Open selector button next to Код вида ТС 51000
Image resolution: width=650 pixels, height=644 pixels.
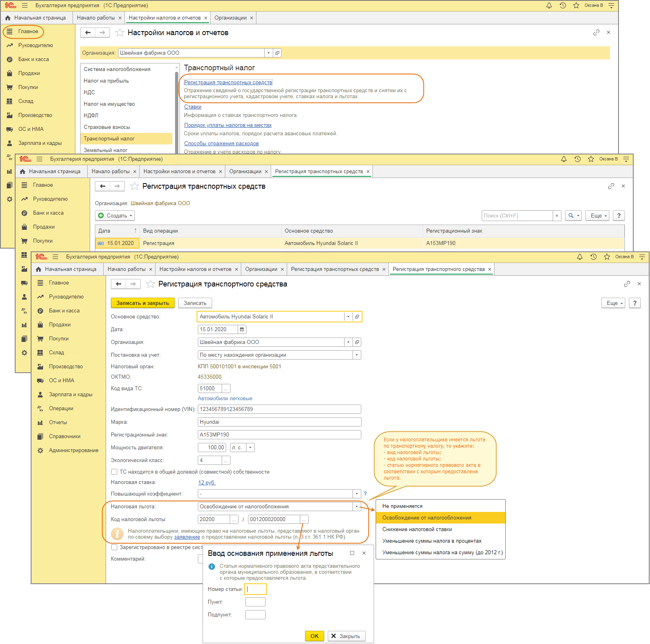point(226,389)
